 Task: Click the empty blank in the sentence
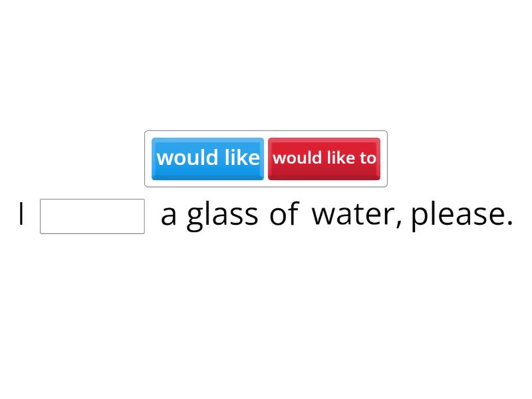pyautogui.click(x=92, y=216)
